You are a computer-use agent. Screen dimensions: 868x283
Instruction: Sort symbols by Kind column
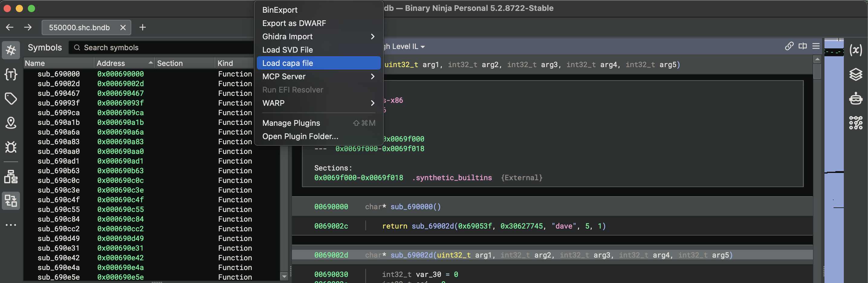(x=234, y=63)
